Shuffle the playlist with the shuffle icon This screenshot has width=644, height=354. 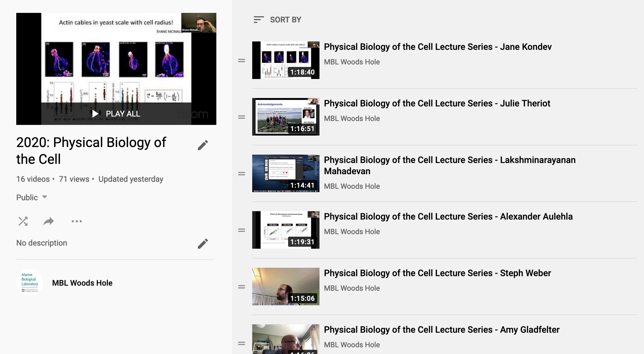(x=23, y=221)
